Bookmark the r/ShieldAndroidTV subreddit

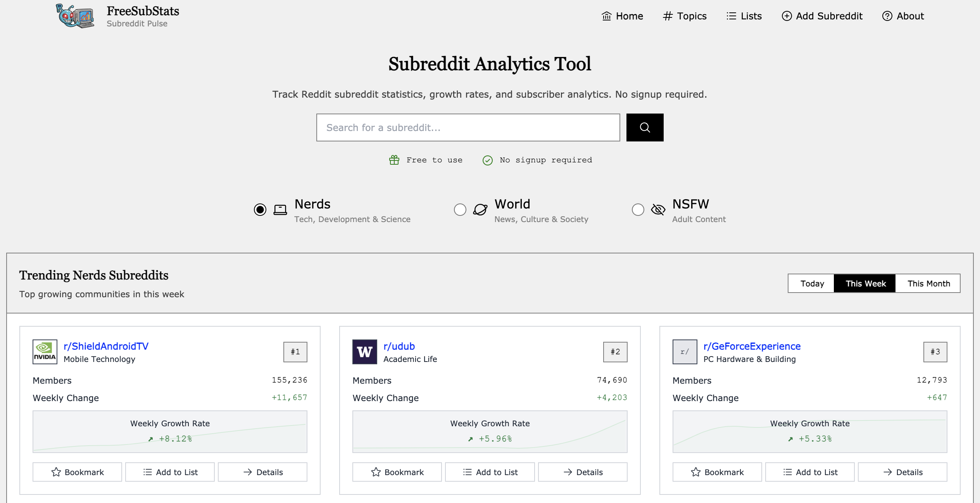(x=77, y=472)
